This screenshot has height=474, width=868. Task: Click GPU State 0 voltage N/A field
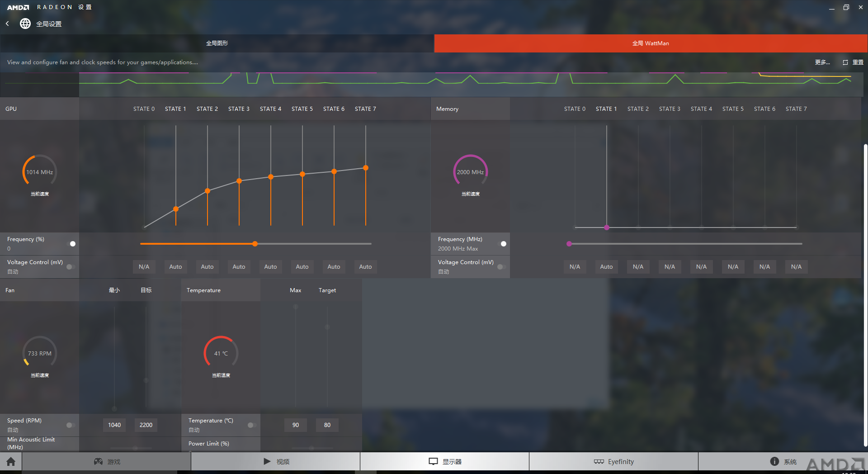(144, 267)
